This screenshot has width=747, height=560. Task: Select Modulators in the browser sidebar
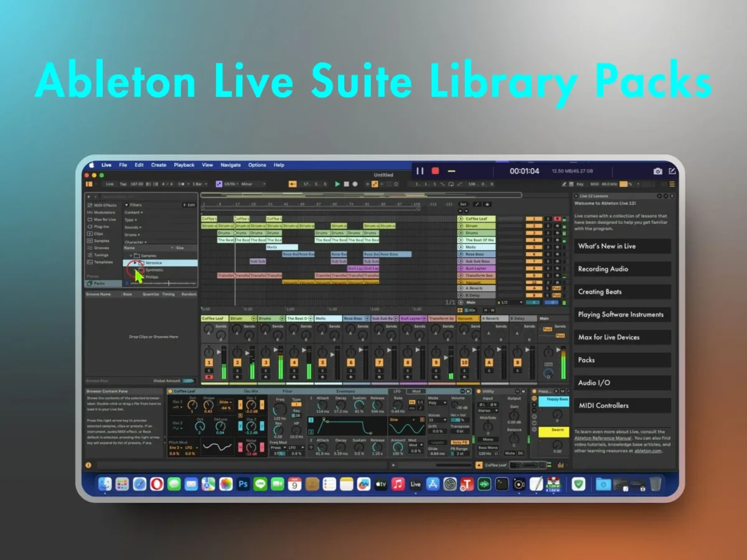101,212
